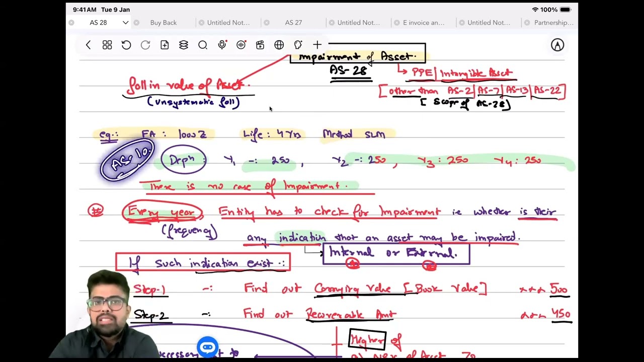Open the globe web browser icon
The height and width of the screenshot is (362, 644).
point(279,45)
